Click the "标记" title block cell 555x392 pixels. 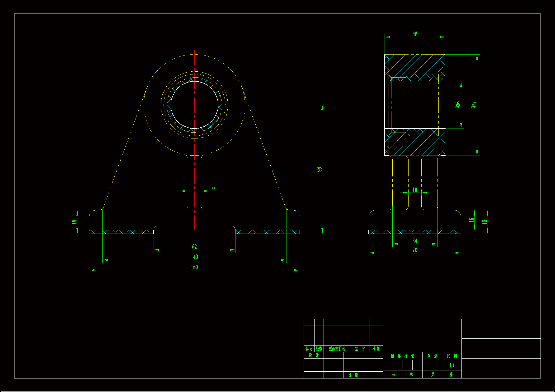click(x=309, y=349)
